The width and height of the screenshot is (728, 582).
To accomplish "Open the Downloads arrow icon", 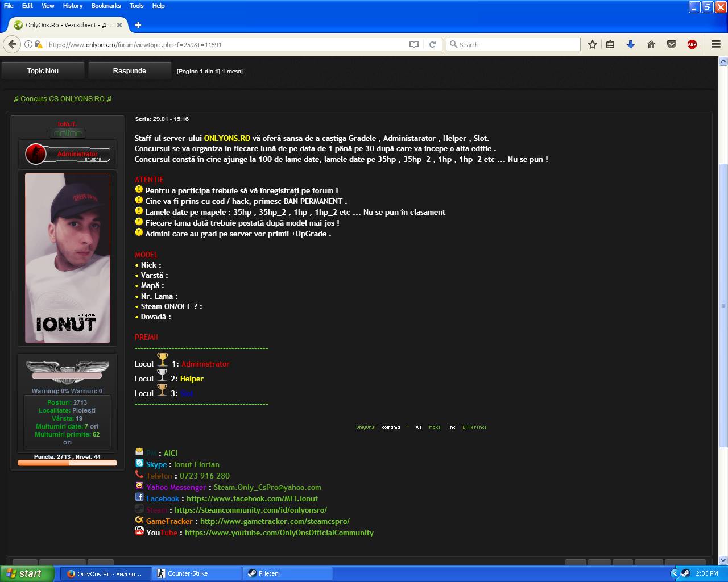I will (x=631, y=44).
